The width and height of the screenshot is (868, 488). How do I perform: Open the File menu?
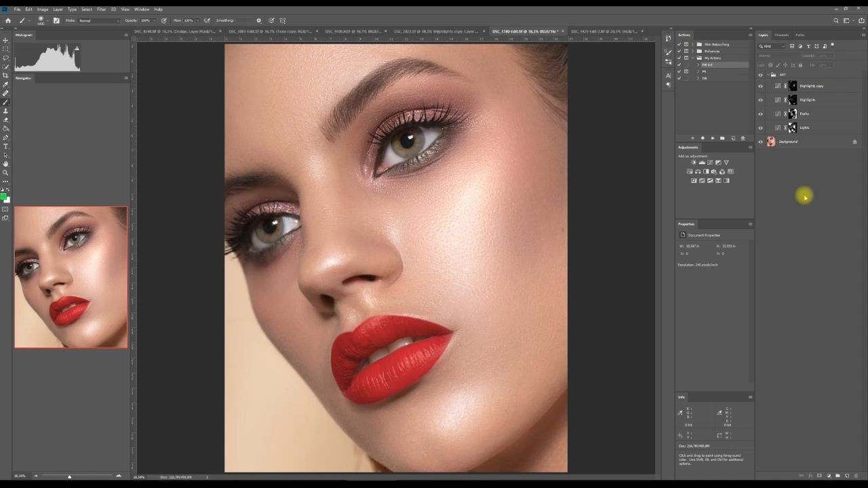[x=17, y=9]
